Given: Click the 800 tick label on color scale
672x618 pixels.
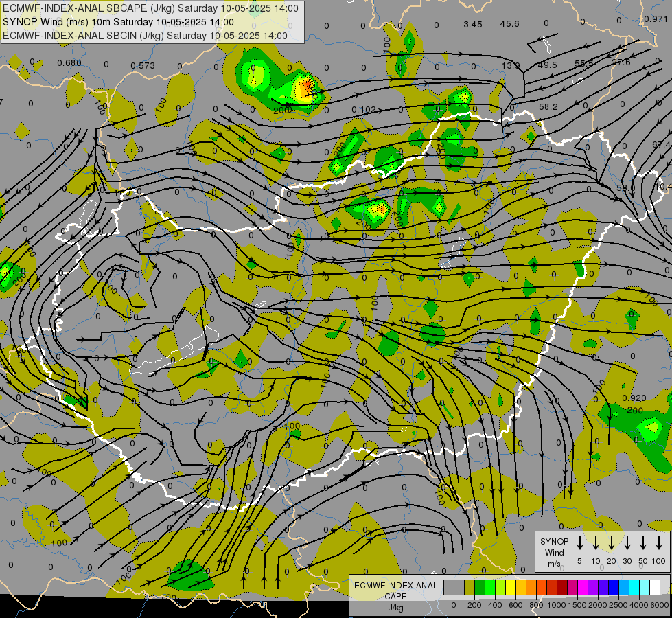Looking at the screenshot, I should (536, 605).
